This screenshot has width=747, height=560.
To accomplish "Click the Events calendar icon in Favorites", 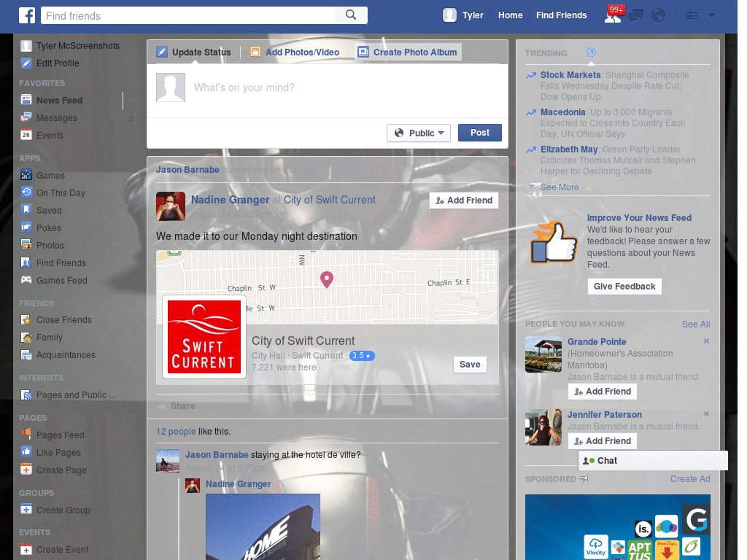I will (x=26, y=135).
